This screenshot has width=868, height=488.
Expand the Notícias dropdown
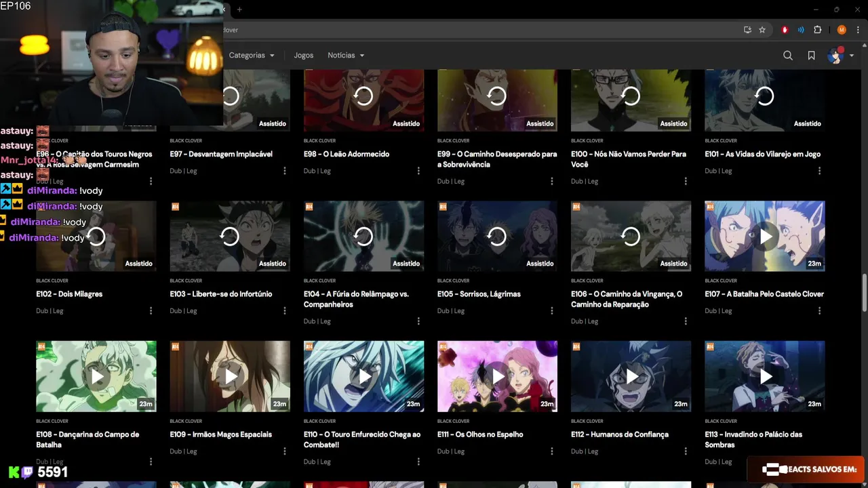tap(346, 56)
